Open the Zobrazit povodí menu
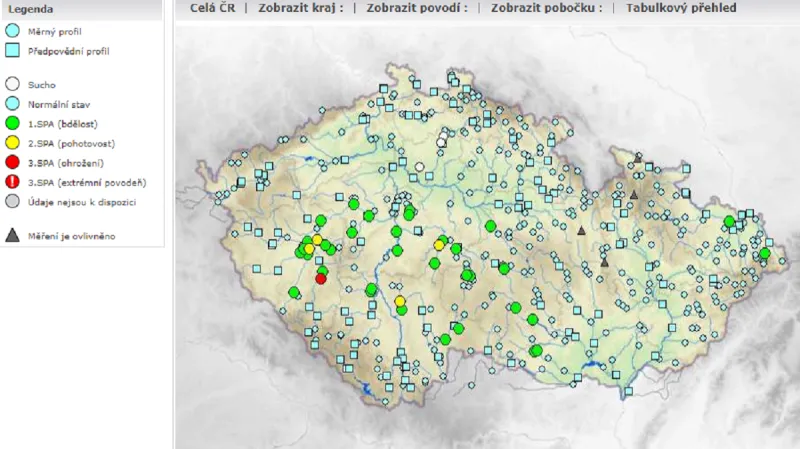The image size is (800, 449). [417, 8]
